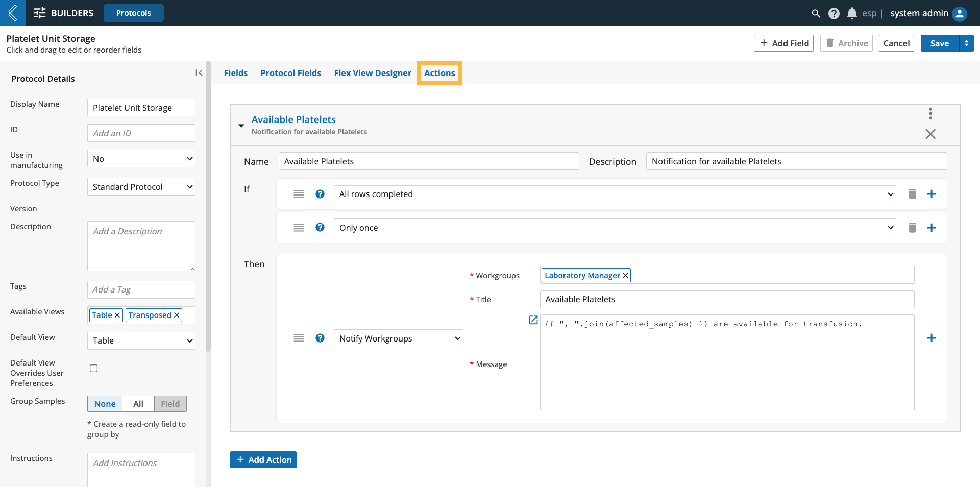Remove the Laboratory Manager workgroup tag
Screen dimensions: 980x487
[x=625, y=275]
